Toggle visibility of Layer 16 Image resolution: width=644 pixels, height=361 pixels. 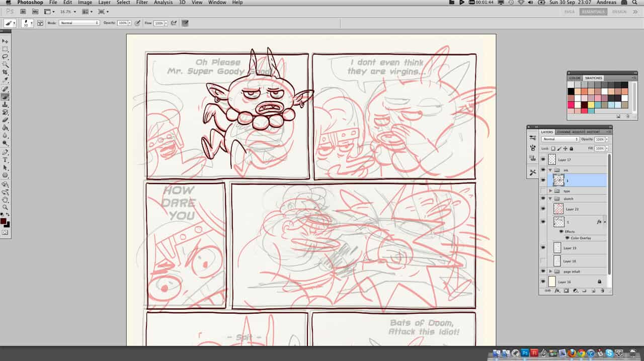coord(543,282)
